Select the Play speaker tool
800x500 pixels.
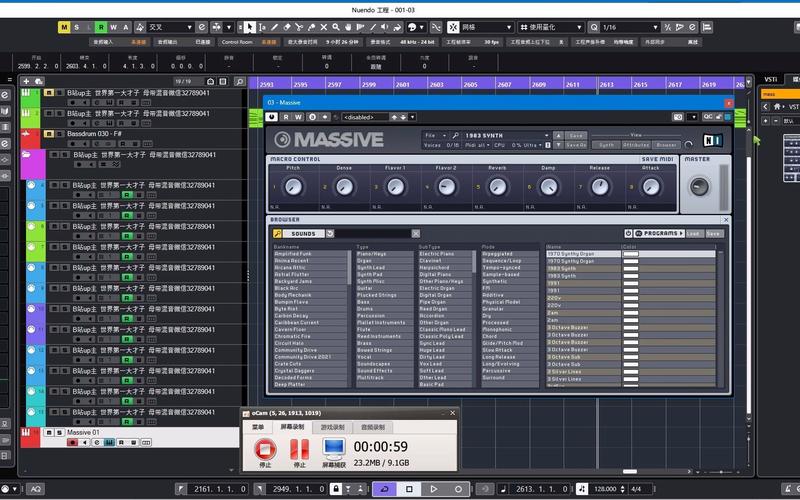point(385,27)
